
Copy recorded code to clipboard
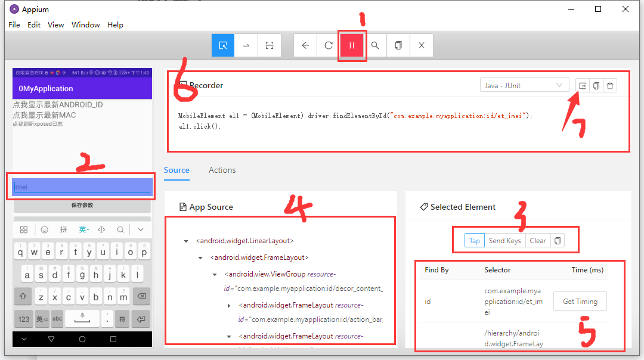pyautogui.click(x=596, y=85)
